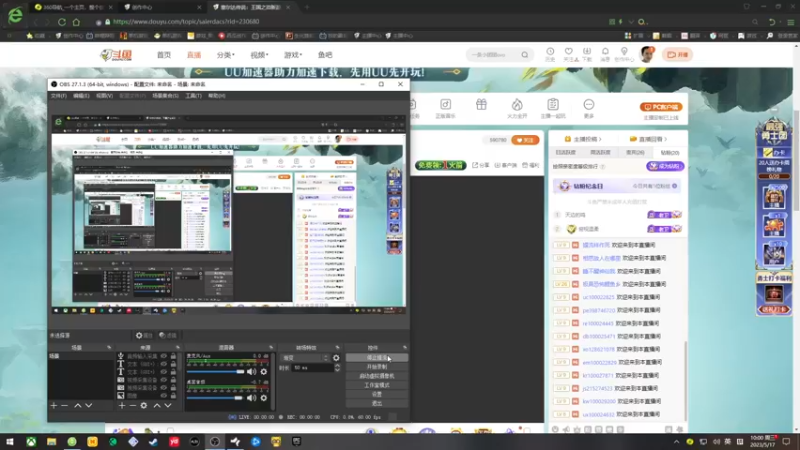Mute the 麦克风/Aux speaker icon
This screenshot has width=800, height=450.
pos(252,371)
